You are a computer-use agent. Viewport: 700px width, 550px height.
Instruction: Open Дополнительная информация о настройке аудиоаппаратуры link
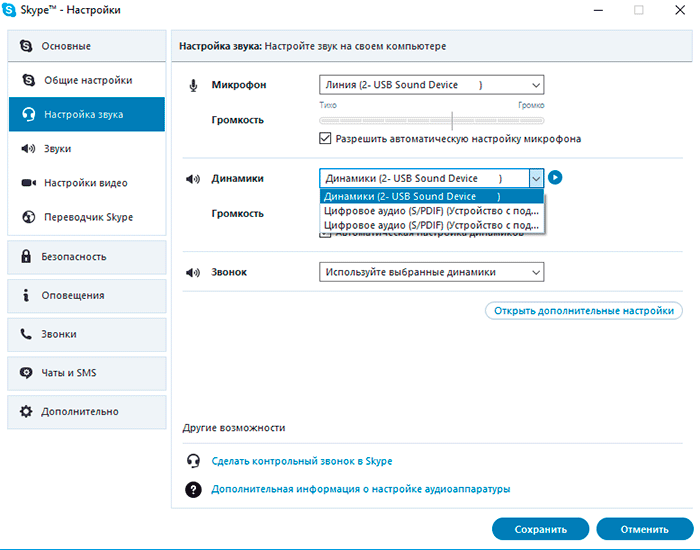tap(361, 489)
